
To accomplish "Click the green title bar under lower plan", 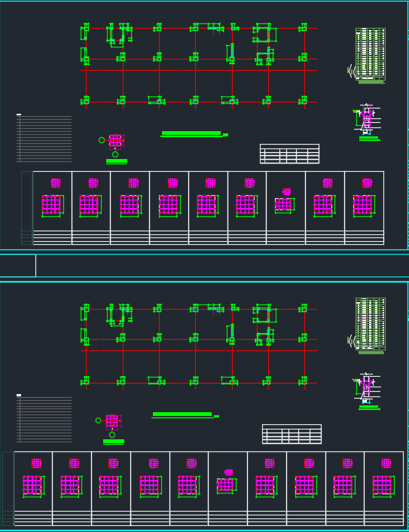I will point(185,415).
